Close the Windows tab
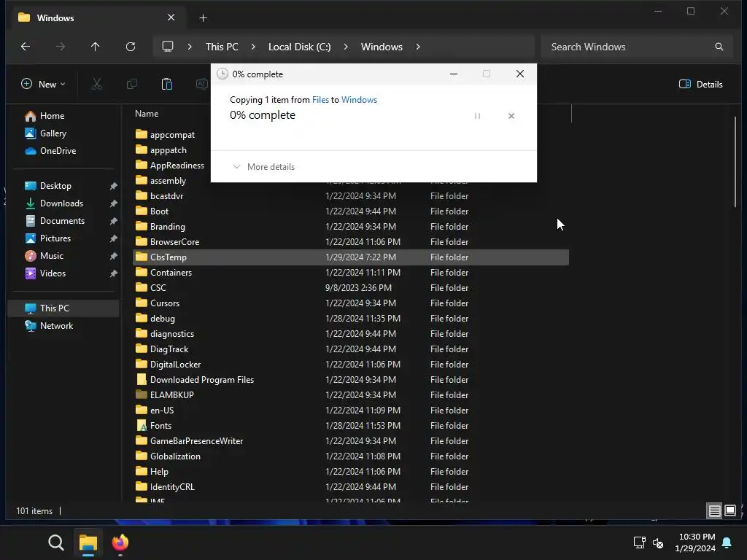This screenshot has width=747, height=560. coord(171,17)
